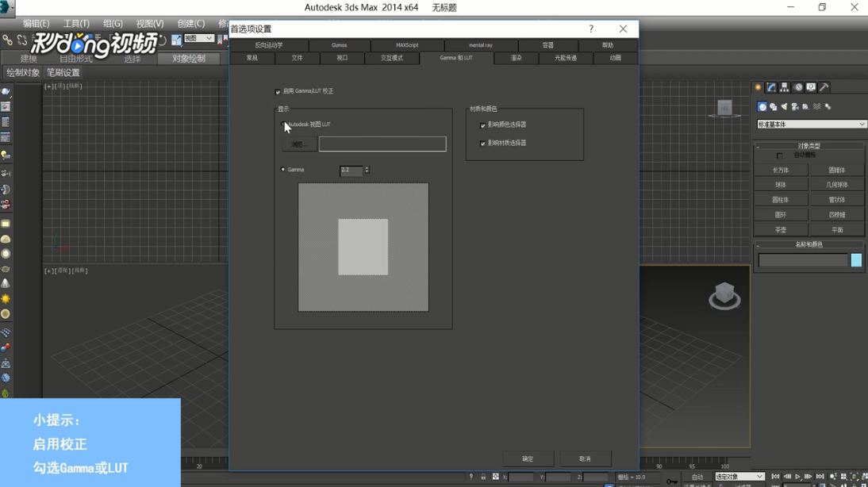Go to end frame playback button

coord(820,477)
